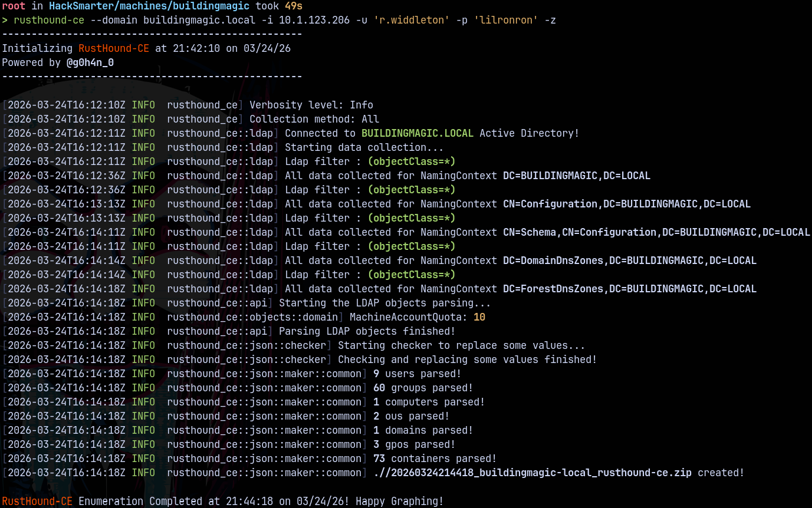812x508 pixels.
Task: Select the 'r.widdleton' username argument
Action: click(409, 20)
